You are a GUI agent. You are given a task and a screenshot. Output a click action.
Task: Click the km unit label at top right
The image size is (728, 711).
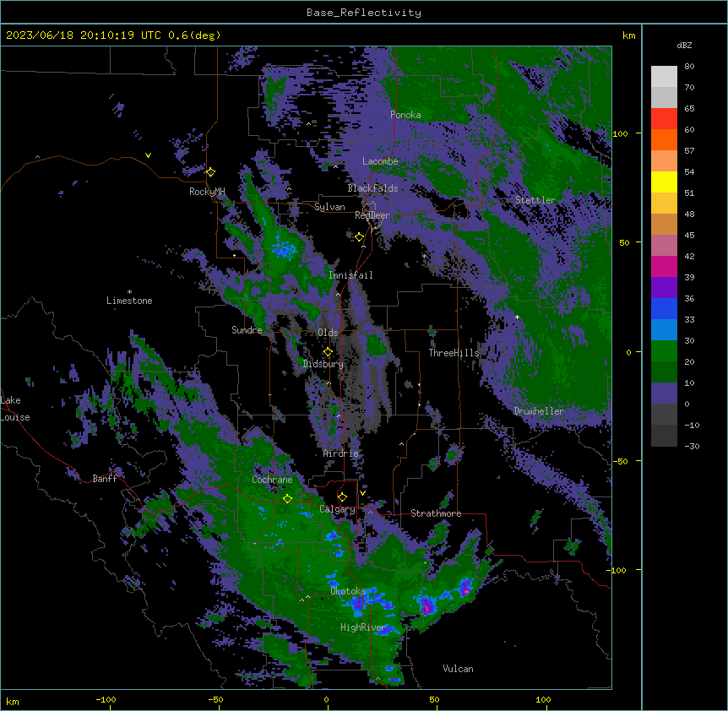click(629, 35)
